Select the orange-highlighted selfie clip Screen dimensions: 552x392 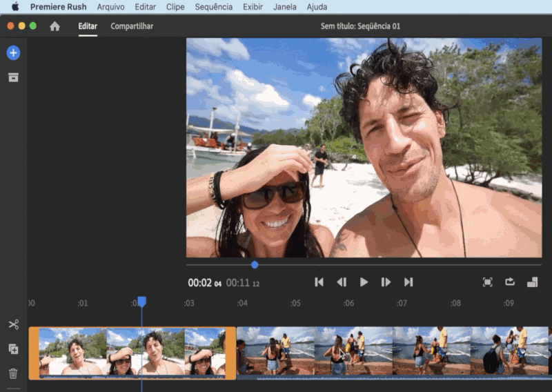(132, 353)
